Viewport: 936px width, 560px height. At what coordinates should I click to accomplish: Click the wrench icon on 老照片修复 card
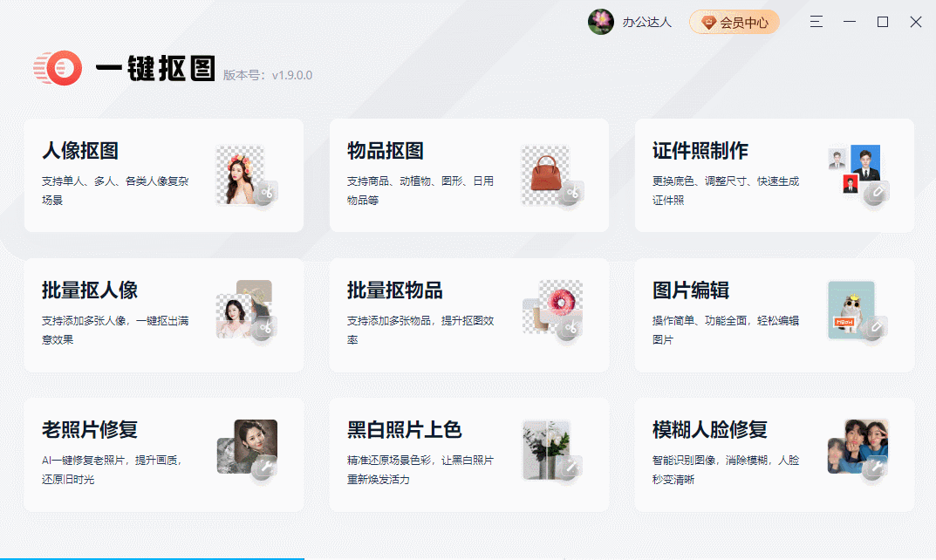point(264,467)
